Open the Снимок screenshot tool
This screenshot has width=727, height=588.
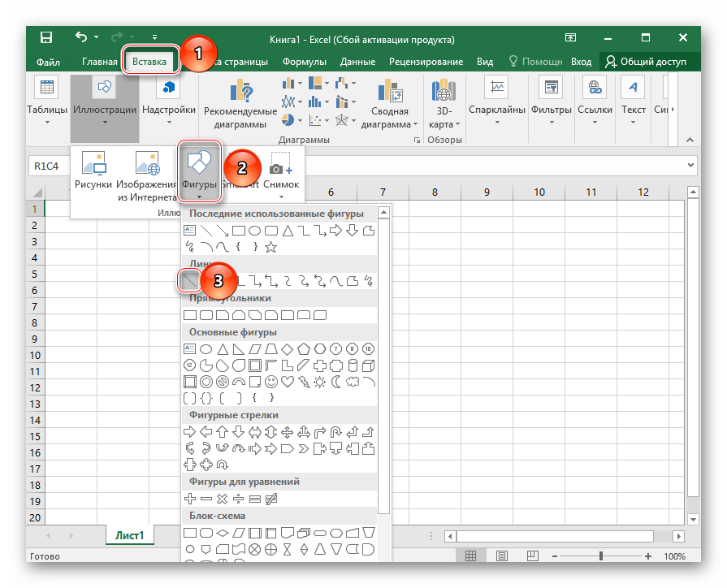[x=281, y=175]
